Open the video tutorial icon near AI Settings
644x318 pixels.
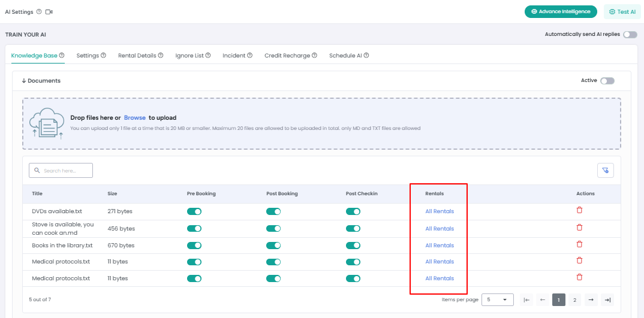coord(49,12)
